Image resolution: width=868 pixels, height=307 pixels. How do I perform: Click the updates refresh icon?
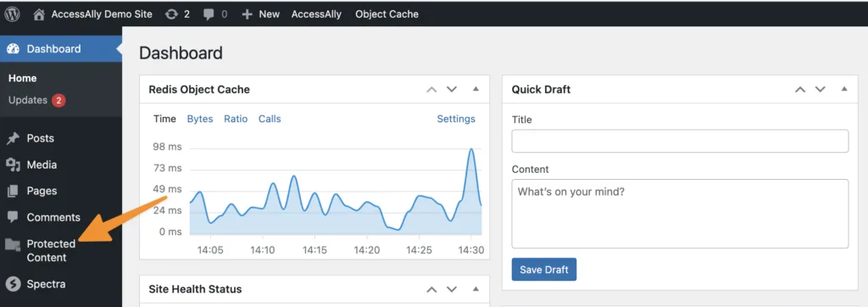(x=171, y=14)
